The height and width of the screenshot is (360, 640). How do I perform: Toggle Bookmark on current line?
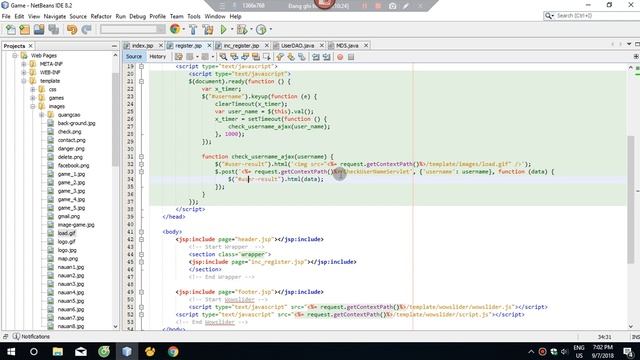point(302,57)
